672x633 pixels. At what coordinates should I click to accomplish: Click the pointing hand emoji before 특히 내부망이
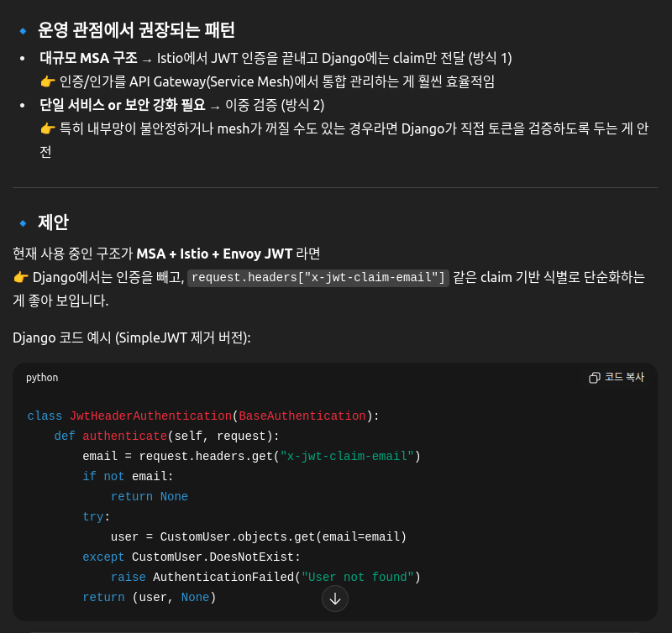pyautogui.click(x=48, y=128)
